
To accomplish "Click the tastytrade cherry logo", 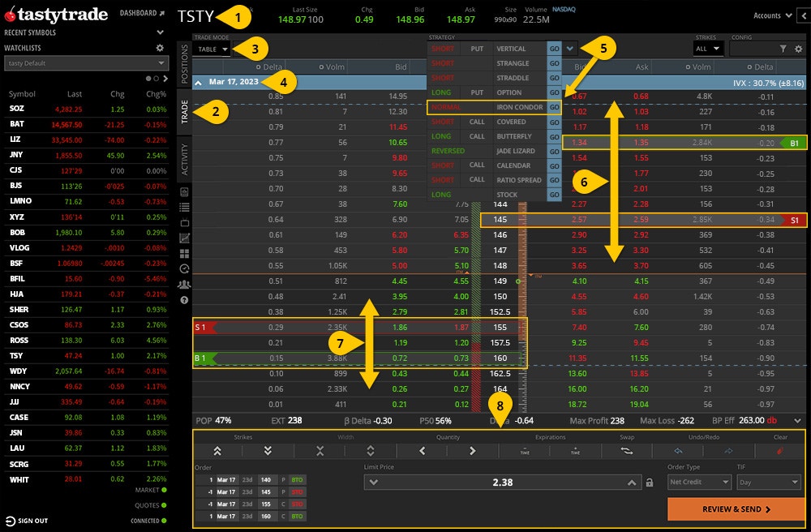I will (x=10, y=14).
